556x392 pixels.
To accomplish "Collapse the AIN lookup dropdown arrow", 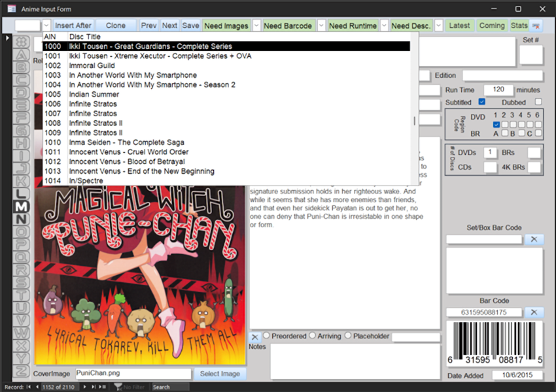I will point(46,26).
